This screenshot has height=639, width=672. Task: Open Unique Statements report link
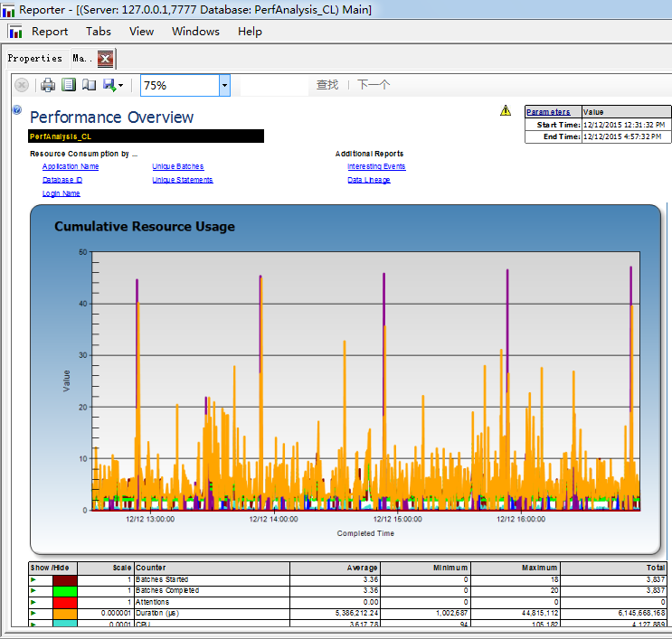coord(182,180)
